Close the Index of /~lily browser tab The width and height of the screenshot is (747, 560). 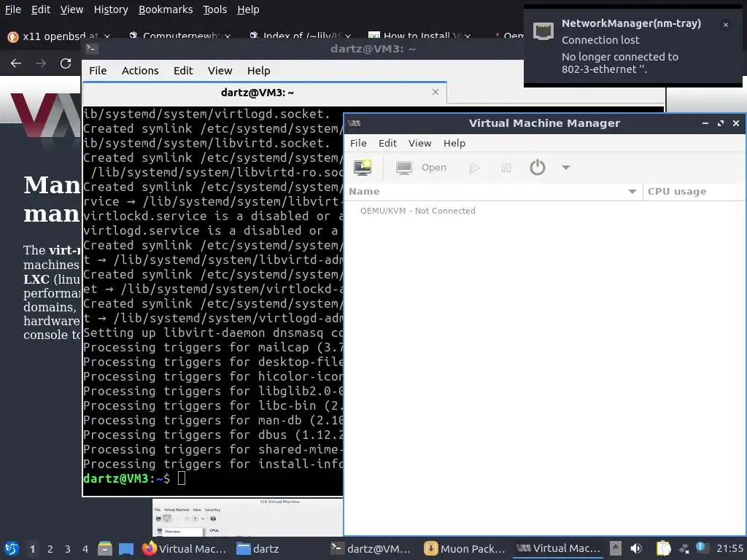(x=348, y=36)
